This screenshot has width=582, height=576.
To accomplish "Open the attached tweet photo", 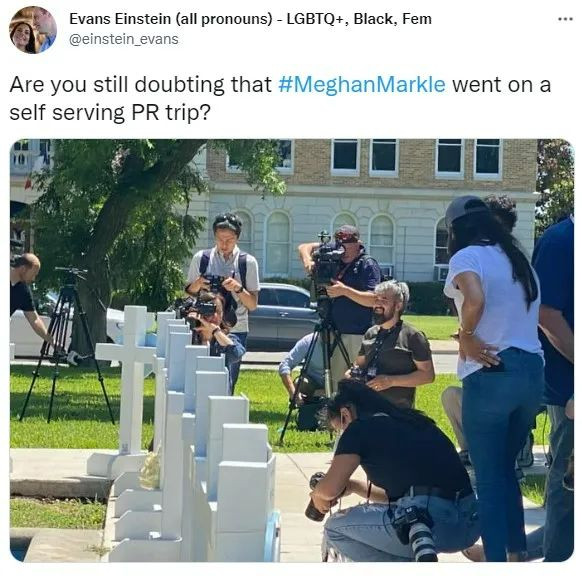I will (x=292, y=350).
